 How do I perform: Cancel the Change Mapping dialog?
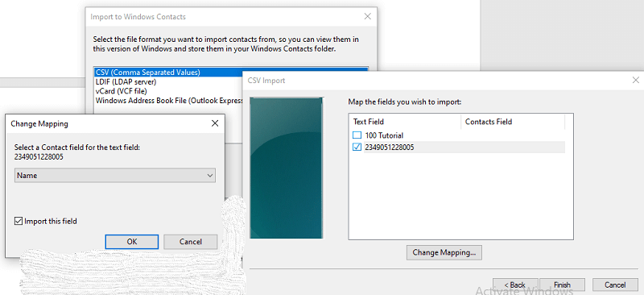[x=190, y=242]
